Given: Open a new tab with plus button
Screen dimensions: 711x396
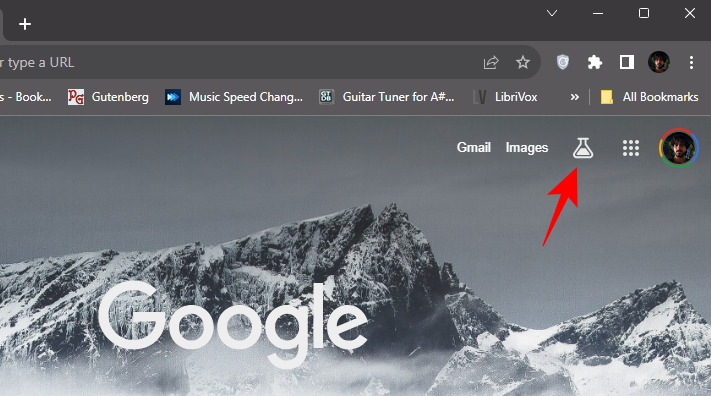Looking at the screenshot, I should point(25,24).
